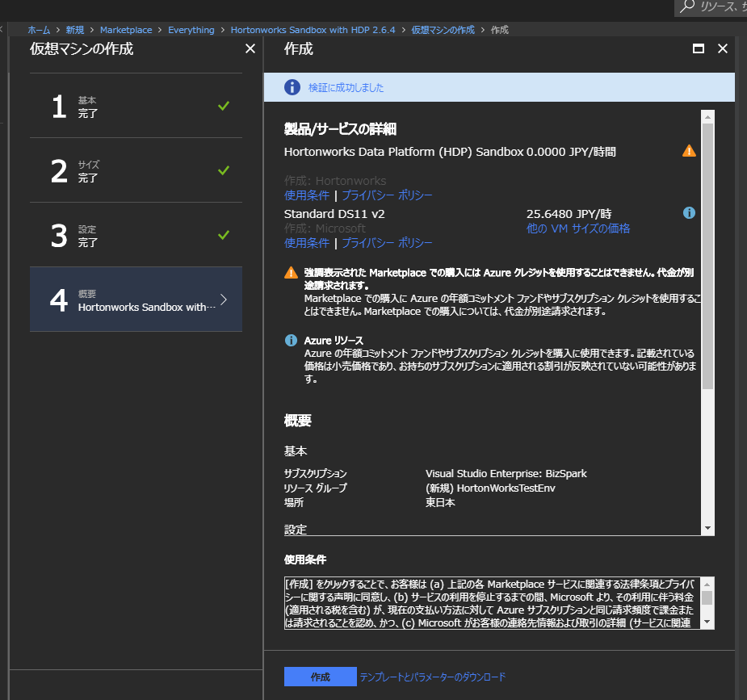Open プライバシー ポリシー link under Hortonworks
Screen dimensions: 747x700
[x=387, y=195]
